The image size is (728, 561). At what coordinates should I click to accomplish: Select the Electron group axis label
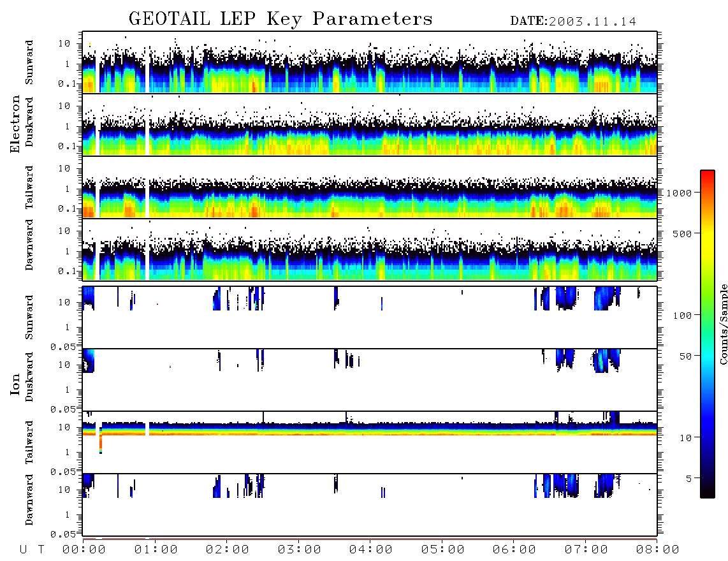(x=15, y=124)
